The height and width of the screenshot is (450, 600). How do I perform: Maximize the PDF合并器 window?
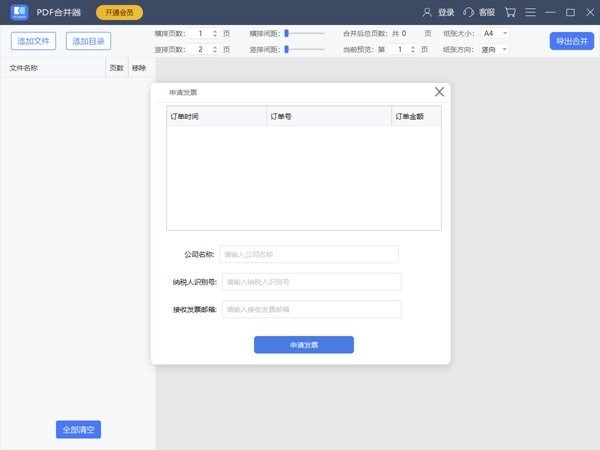tap(570, 13)
